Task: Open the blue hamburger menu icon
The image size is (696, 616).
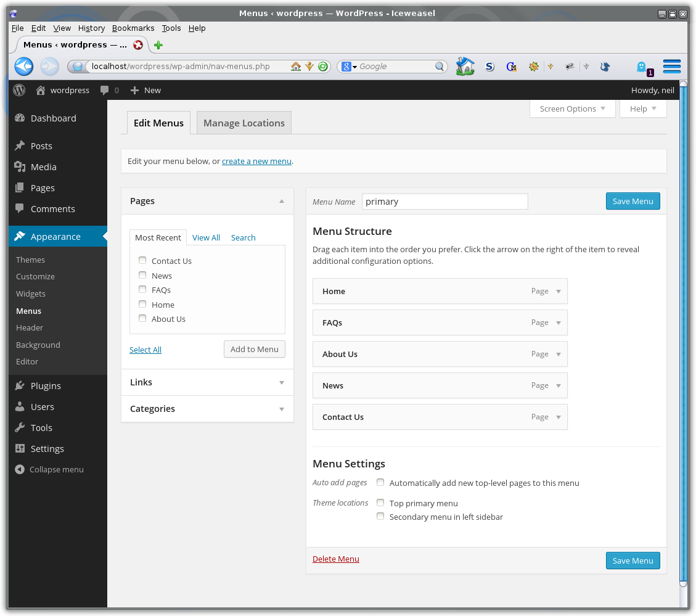Action: point(672,66)
